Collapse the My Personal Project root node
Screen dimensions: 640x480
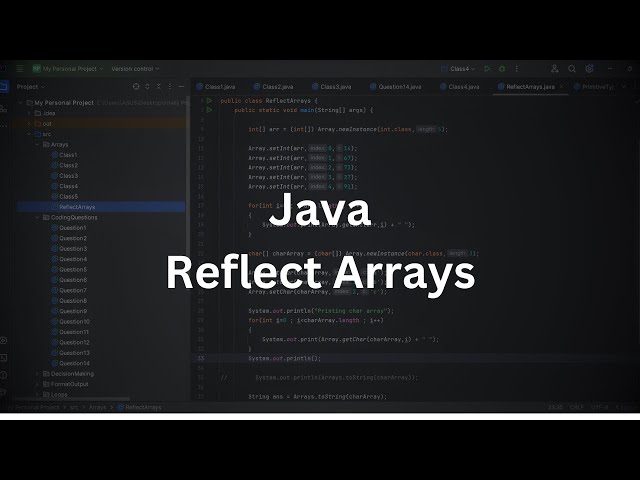pyautogui.click(x=21, y=102)
